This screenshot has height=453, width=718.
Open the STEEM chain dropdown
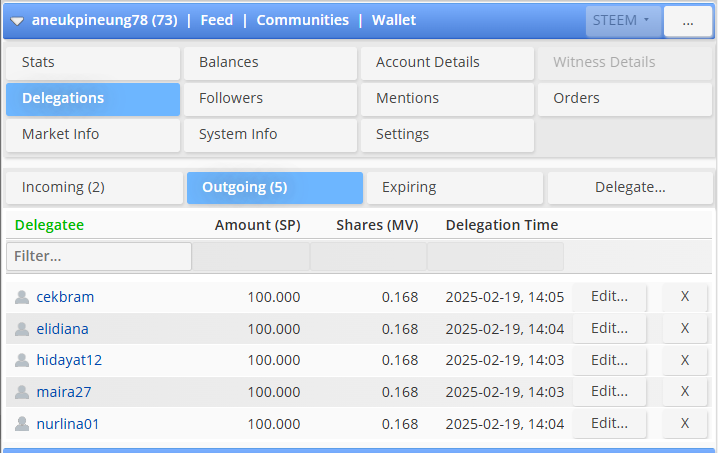623,21
